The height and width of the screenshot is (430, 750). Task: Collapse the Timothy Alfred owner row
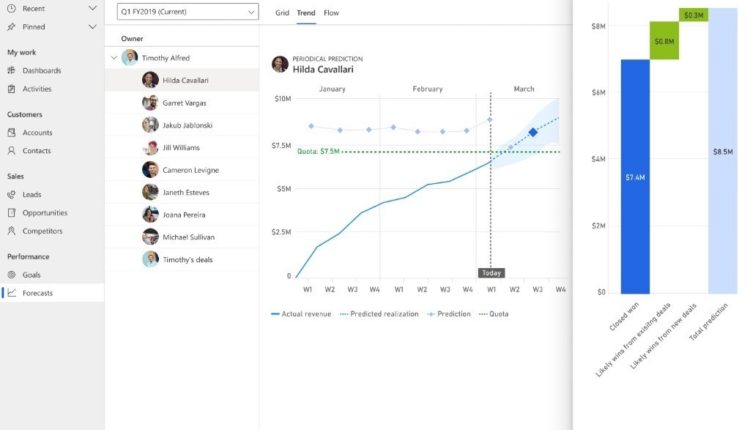point(114,58)
